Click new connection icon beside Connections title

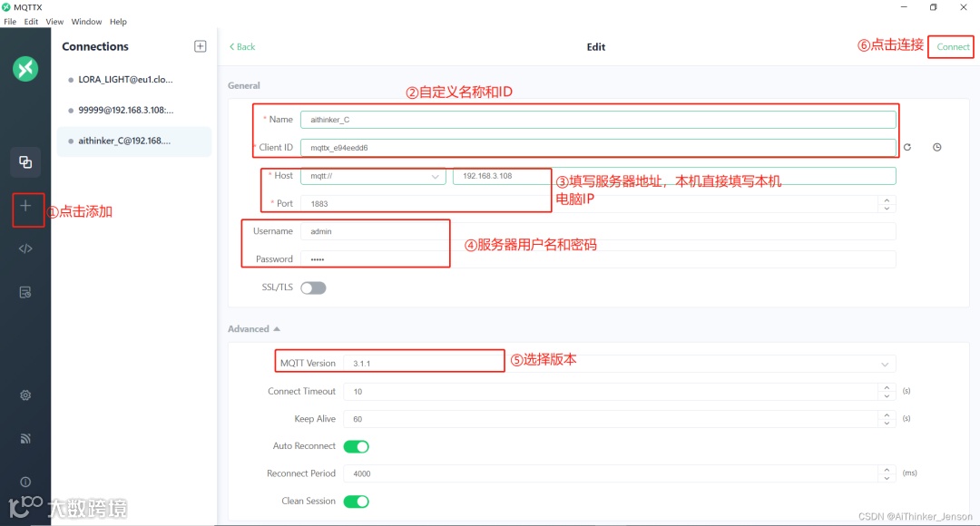(200, 46)
